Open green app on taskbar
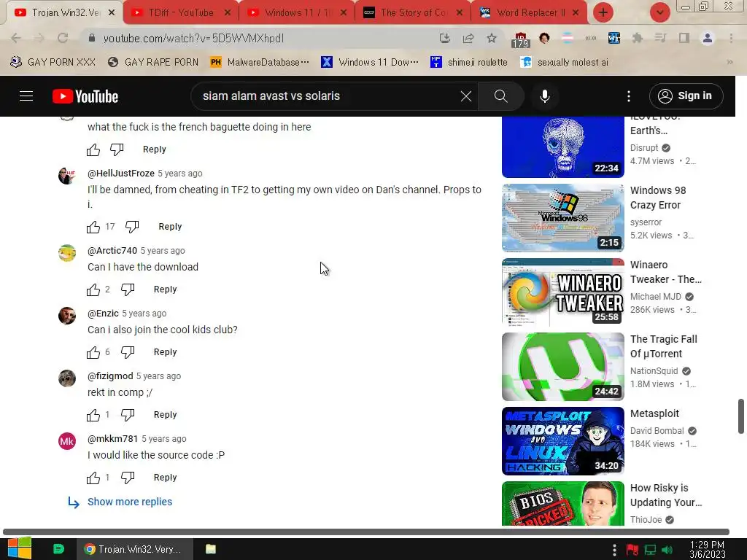 click(58, 549)
